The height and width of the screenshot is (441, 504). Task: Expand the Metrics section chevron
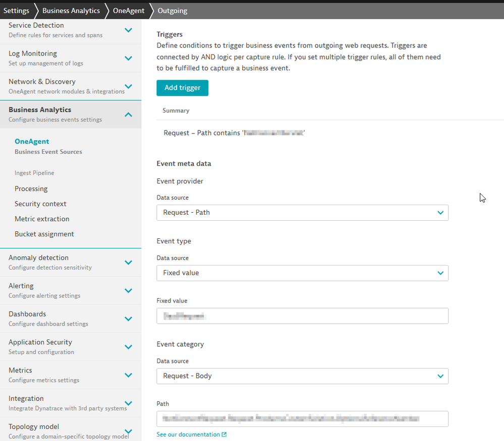click(x=129, y=375)
